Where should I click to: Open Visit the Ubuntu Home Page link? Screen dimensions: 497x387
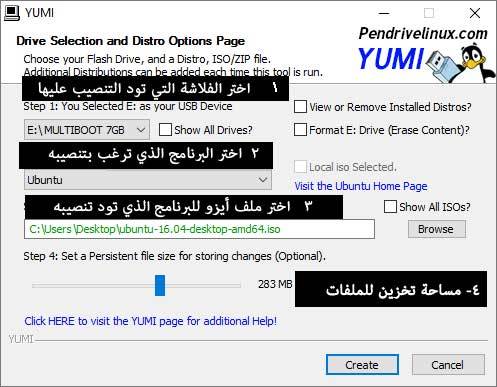(361, 186)
